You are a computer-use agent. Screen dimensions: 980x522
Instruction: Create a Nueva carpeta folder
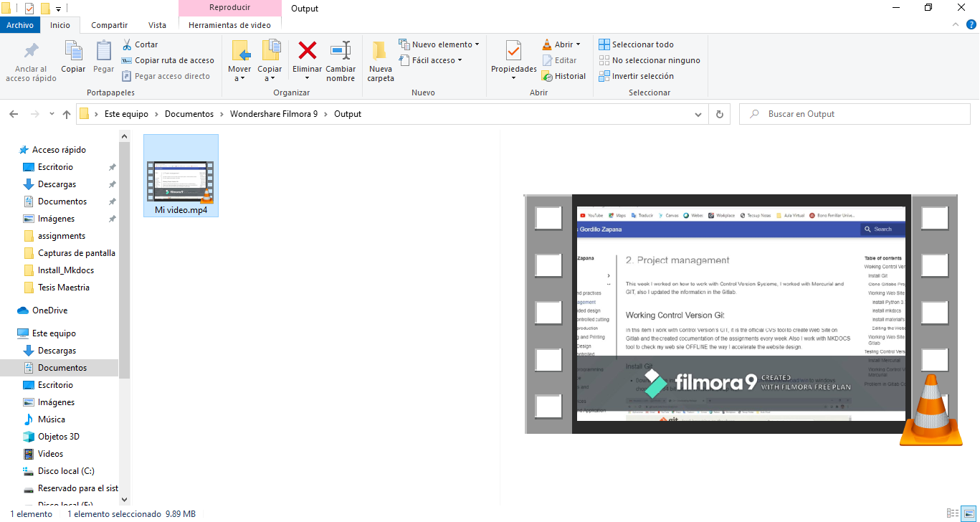pos(381,61)
